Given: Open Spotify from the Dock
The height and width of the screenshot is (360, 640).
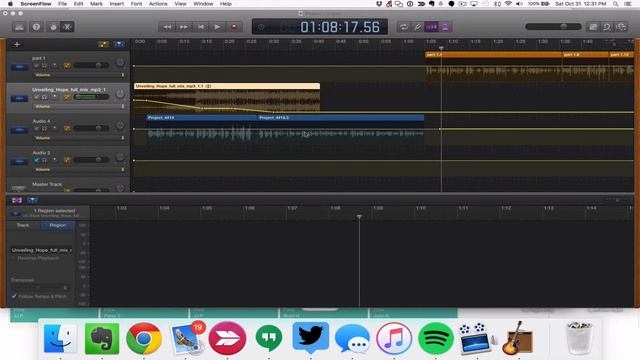Looking at the screenshot, I should tap(436, 338).
